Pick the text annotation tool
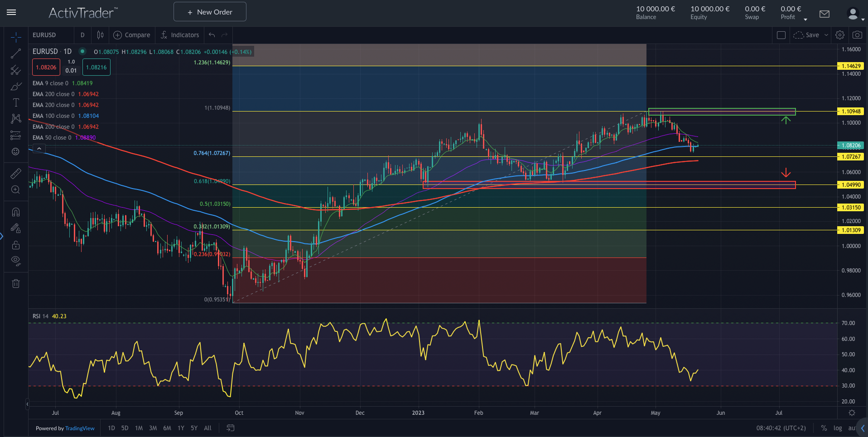Viewport: 868px width, 437px height. pos(16,102)
